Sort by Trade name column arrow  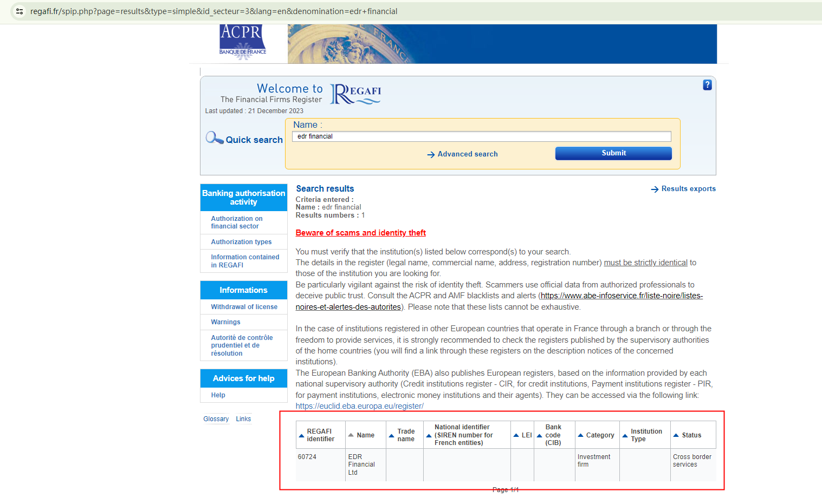click(x=391, y=436)
